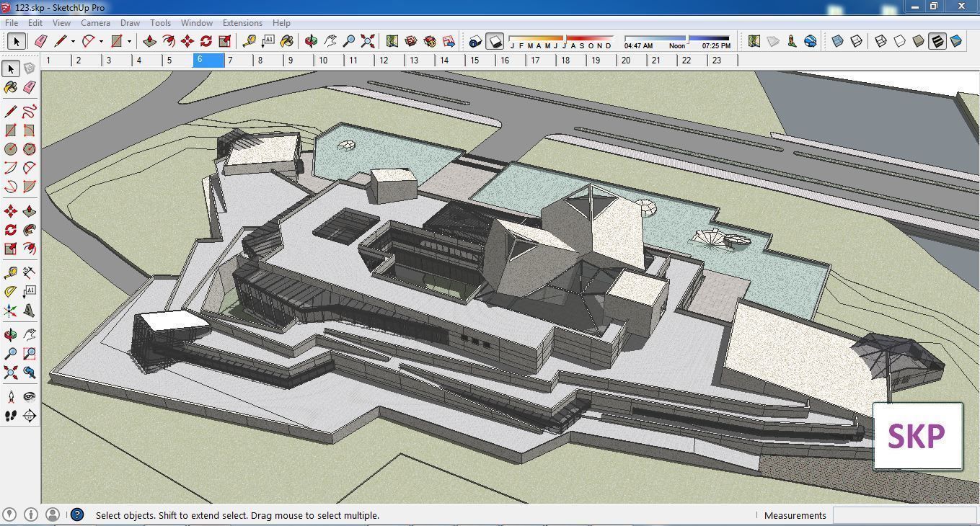Enable the Wireframe style
This screenshot has width=980, height=526.
(x=881, y=41)
